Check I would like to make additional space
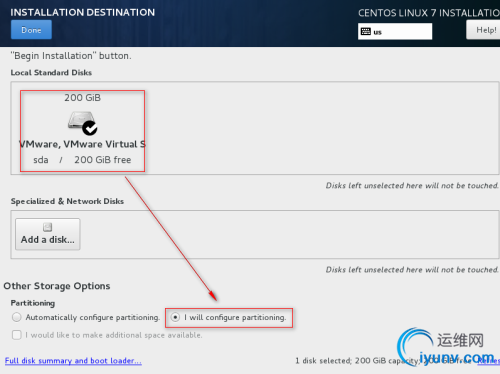The width and height of the screenshot is (500, 374). pyautogui.click(x=17, y=335)
